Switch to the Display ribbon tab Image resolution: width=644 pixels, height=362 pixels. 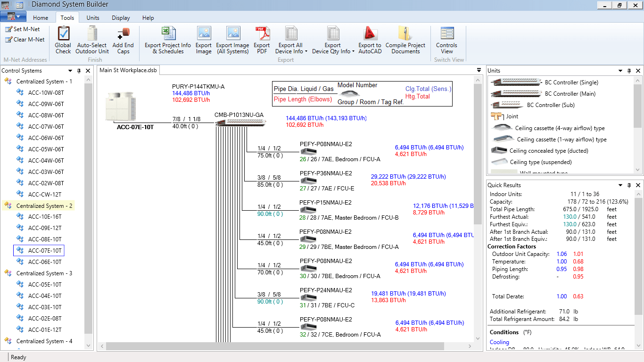(120, 17)
